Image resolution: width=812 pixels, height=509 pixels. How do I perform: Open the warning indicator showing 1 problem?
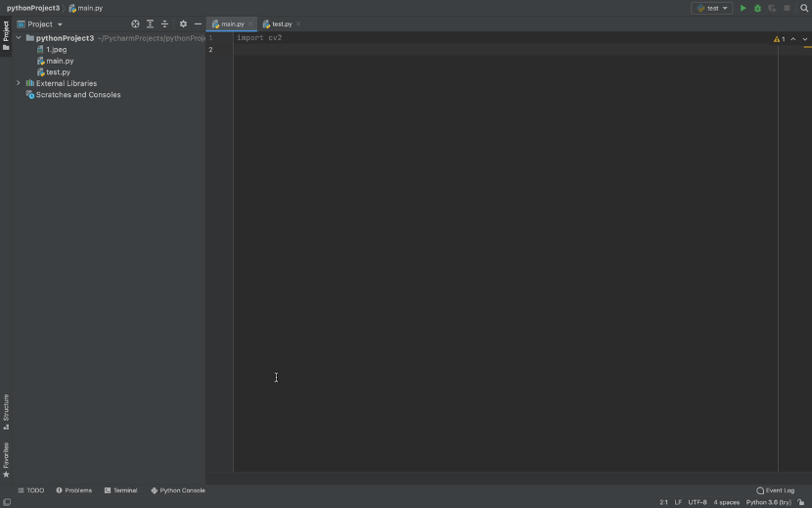[x=780, y=39]
